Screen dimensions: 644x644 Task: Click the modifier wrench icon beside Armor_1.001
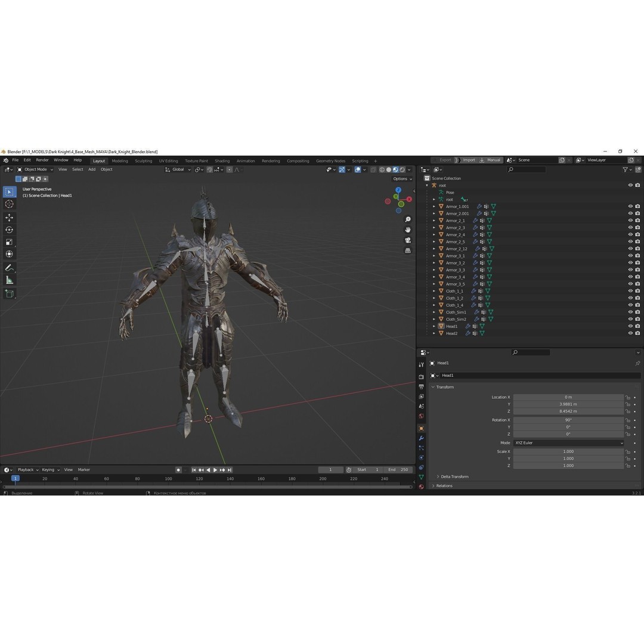[479, 206]
